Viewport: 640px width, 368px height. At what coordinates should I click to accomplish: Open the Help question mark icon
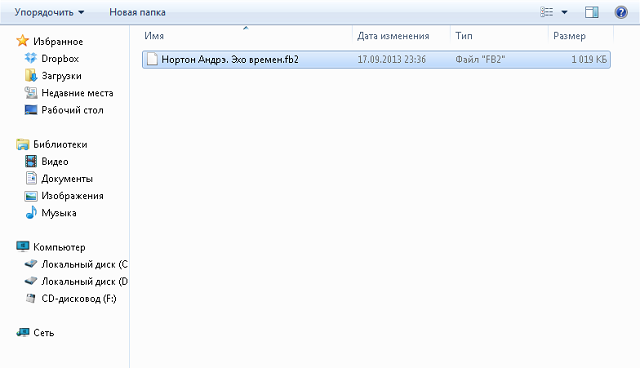621,12
